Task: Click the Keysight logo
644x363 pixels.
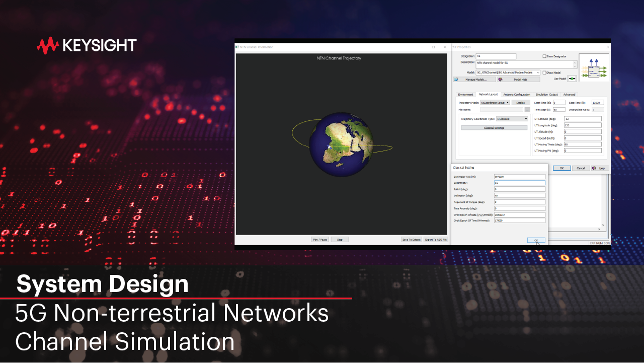Action: pos(88,45)
